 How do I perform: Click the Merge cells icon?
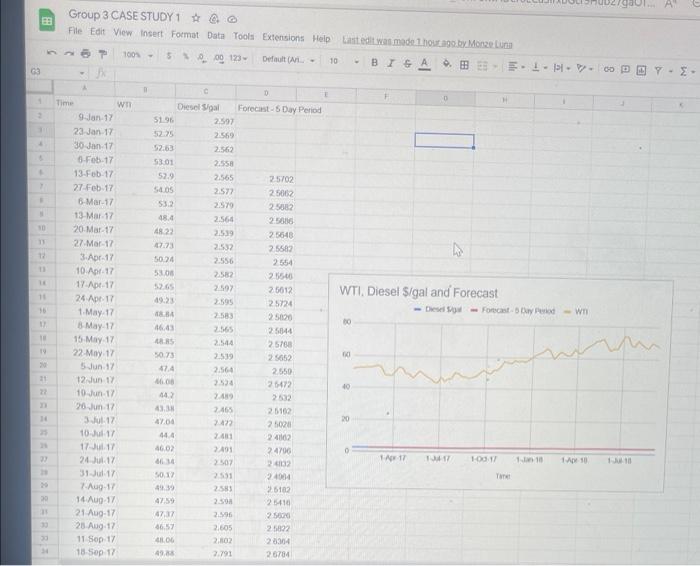click(482, 66)
